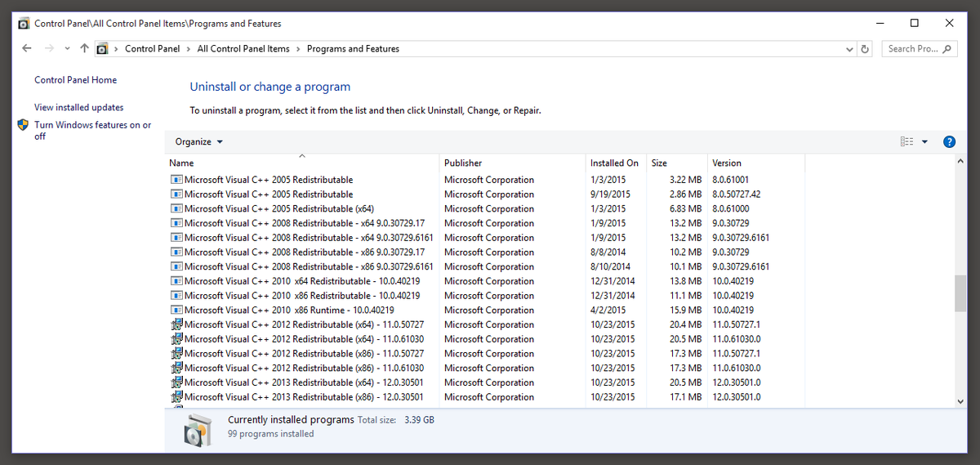
Task: Click the scrollbar up arrow
Action: click(960, 162)
